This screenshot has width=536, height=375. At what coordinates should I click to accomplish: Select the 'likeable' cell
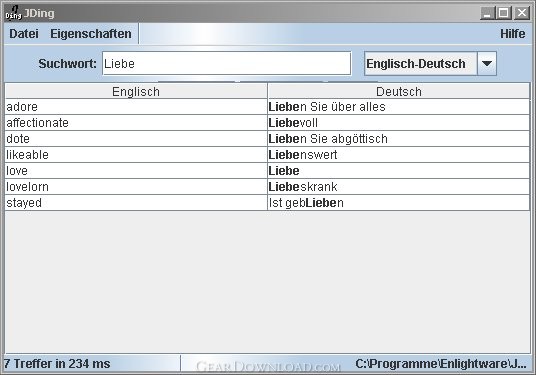click(x=136, y=155)
